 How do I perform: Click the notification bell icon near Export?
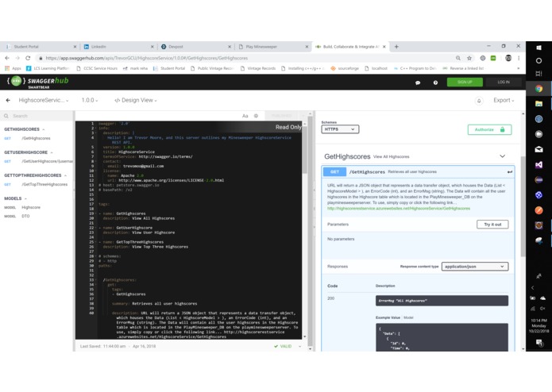(479, 101)
